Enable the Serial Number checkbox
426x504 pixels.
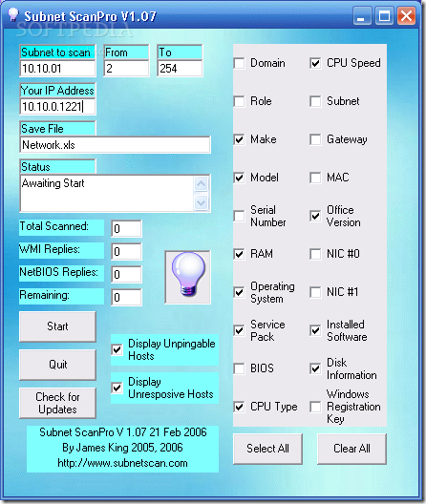pyautogui.click(x=240, y=216)
